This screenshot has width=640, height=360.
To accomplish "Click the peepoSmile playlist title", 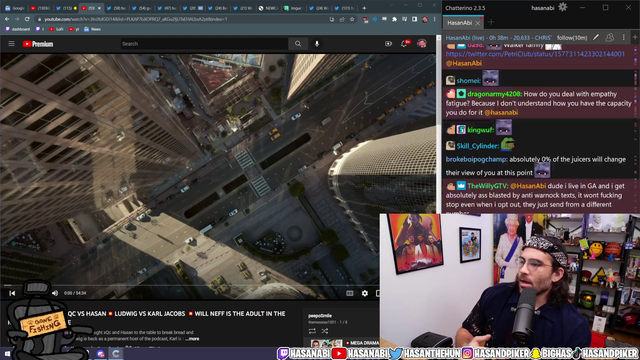I will click(x=320, y=316).
